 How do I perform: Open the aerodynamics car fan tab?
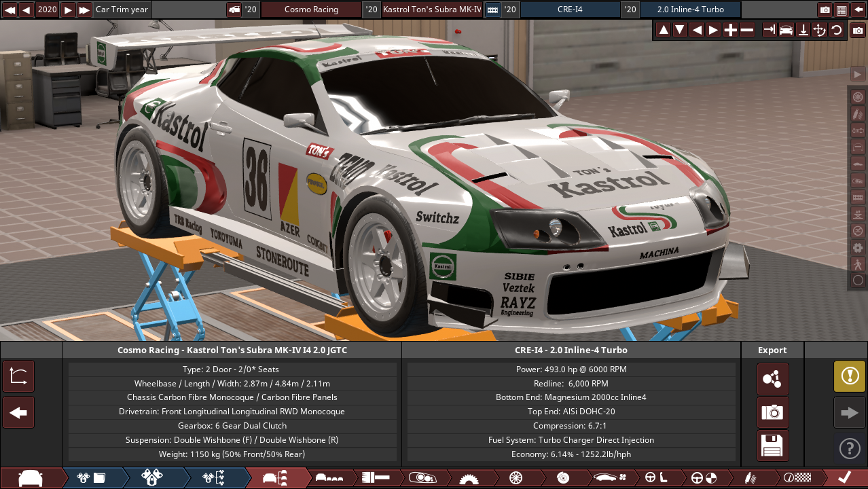609,478
